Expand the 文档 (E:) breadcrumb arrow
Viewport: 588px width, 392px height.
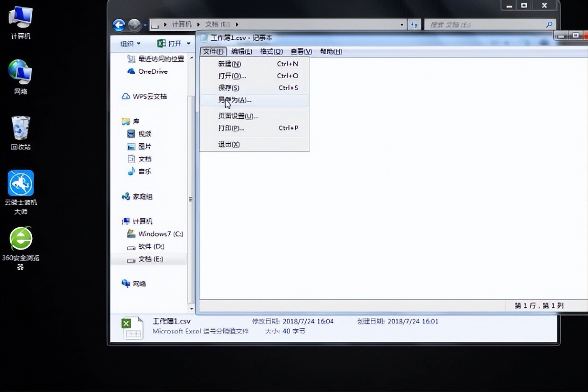pos(237,24)
